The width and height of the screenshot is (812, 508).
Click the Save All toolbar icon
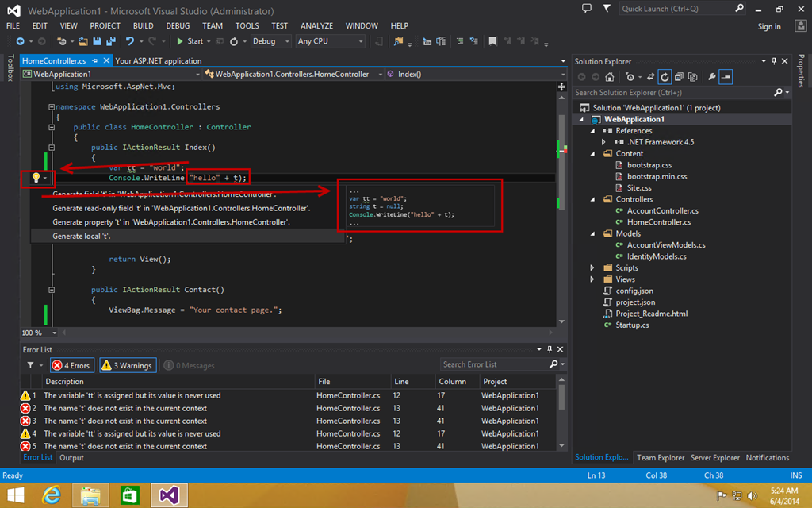(111, 41)
